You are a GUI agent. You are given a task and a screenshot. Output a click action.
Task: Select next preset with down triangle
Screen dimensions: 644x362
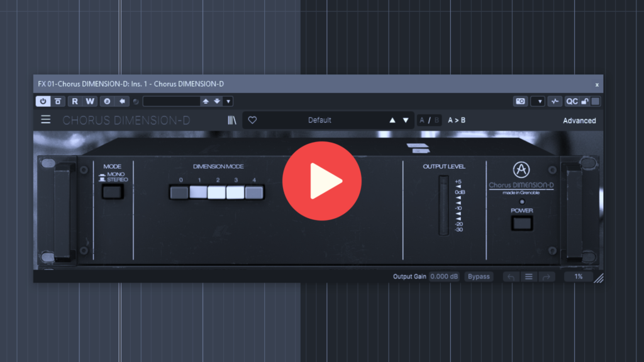[x=406, y=120]
